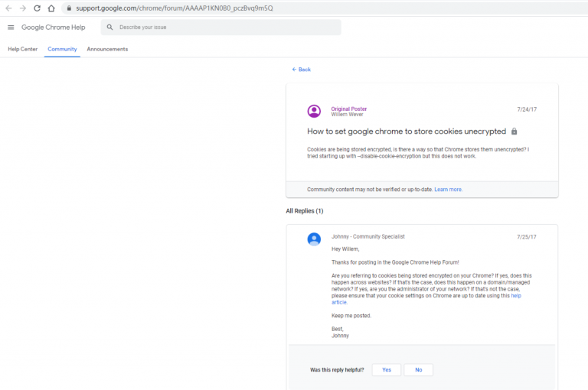Viewport: 588px width, 390px height.
Task: Open the hamburger main menu
Action: pyautogui.click(x=11, y=28)
